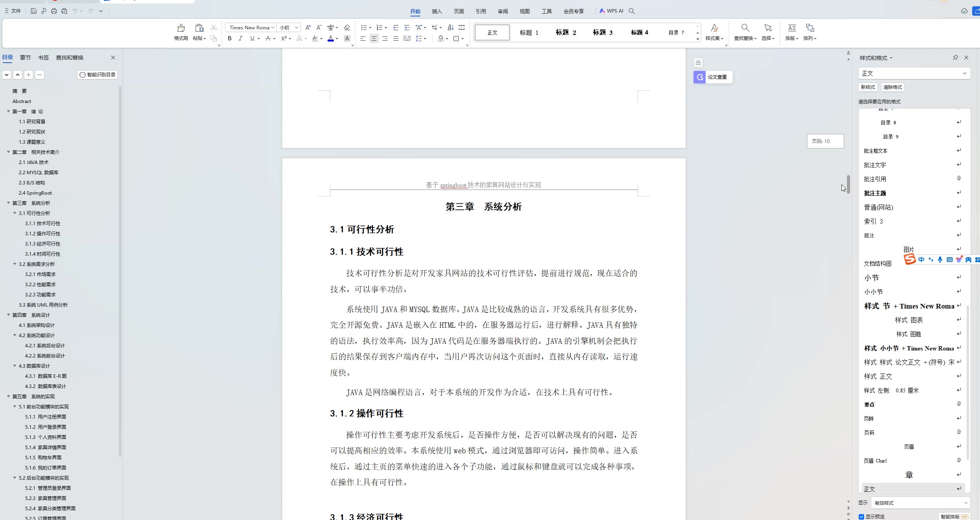
Task: Click the Paste clipboard icon
Action: 199,28
